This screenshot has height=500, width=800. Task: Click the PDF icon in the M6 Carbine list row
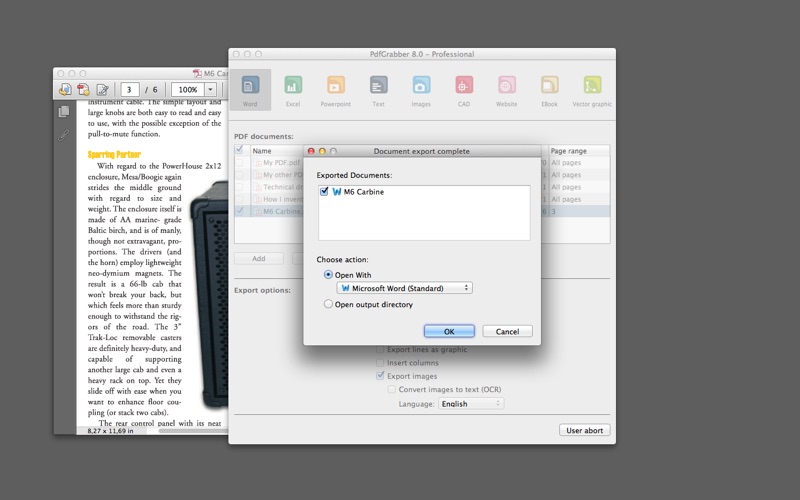coord(258,211)
